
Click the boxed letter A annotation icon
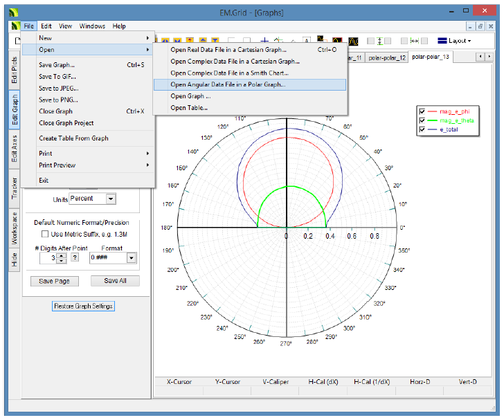(307, 41)
